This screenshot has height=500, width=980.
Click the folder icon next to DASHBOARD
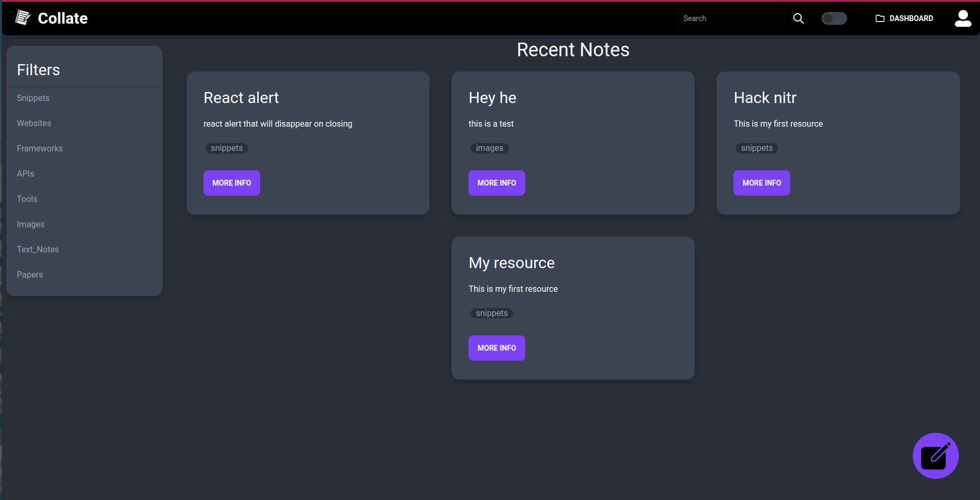click(x=879, y=18)
